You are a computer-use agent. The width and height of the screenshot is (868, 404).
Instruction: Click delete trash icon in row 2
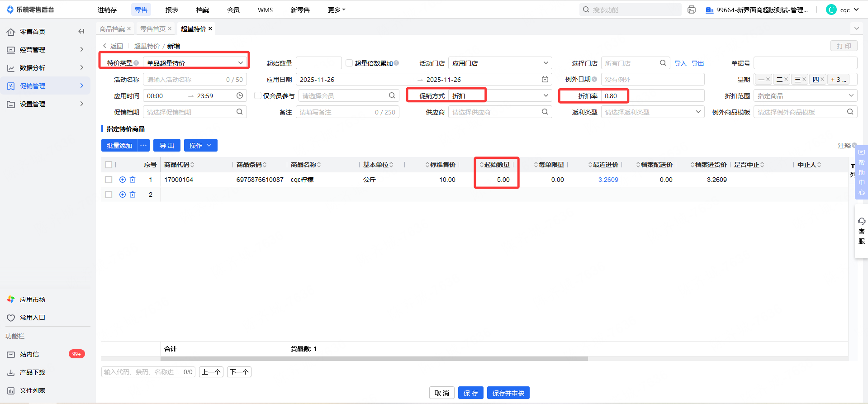[x=133, y=195]
